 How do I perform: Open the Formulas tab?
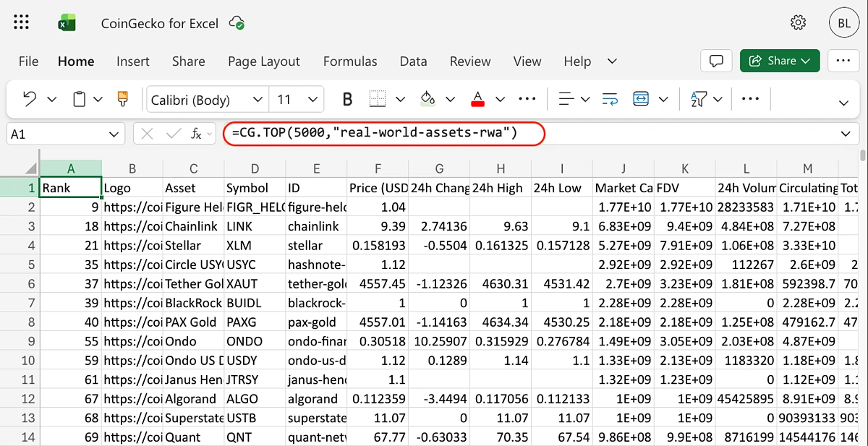[350, 61]
